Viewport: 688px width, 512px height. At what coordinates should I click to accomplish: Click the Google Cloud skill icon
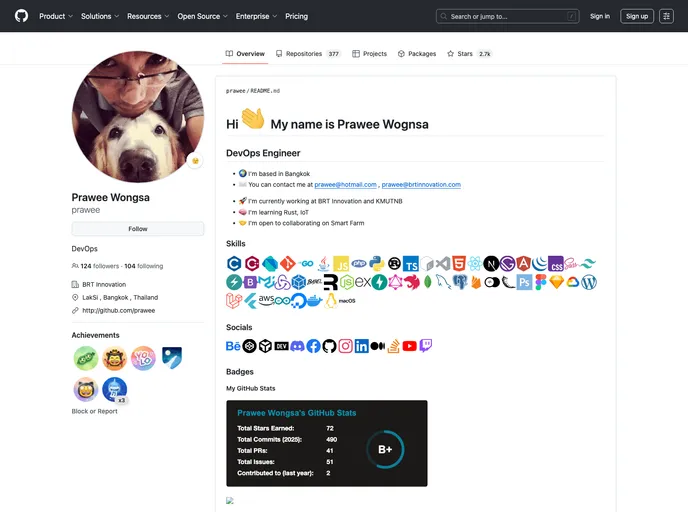(573, 282)
